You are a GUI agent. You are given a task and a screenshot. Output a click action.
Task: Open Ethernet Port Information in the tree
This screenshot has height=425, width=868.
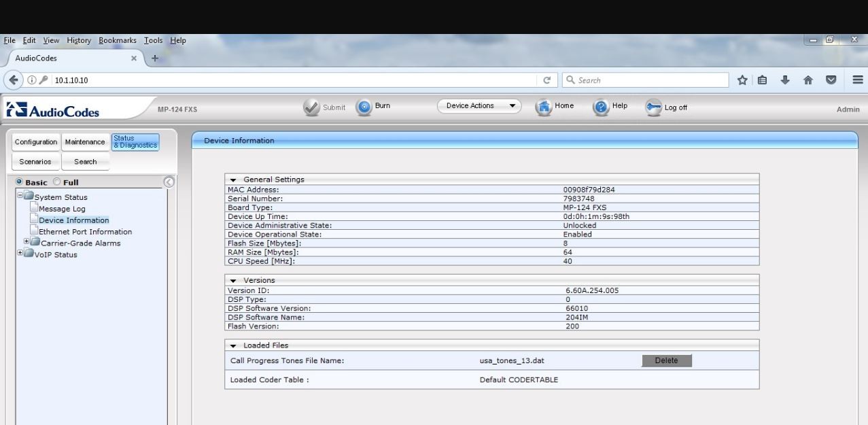(x=86, y=232)
